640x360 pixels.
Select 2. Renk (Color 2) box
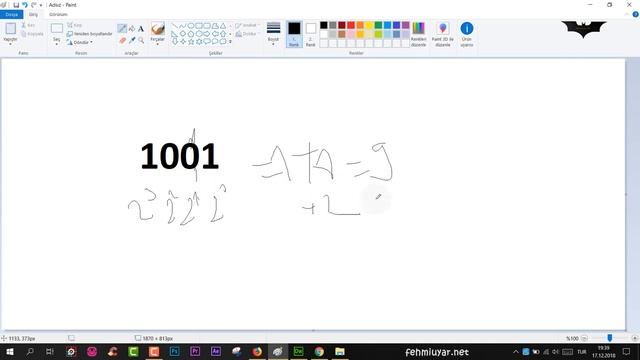click(x=311, y=34)
